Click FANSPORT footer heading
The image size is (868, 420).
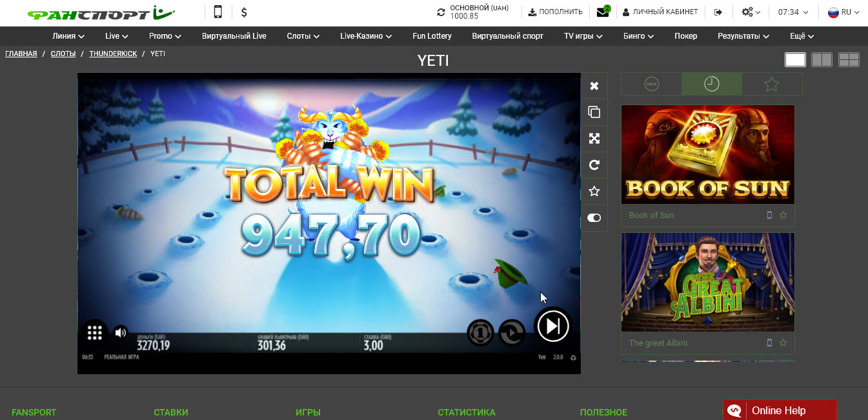(x=34, y=412)
